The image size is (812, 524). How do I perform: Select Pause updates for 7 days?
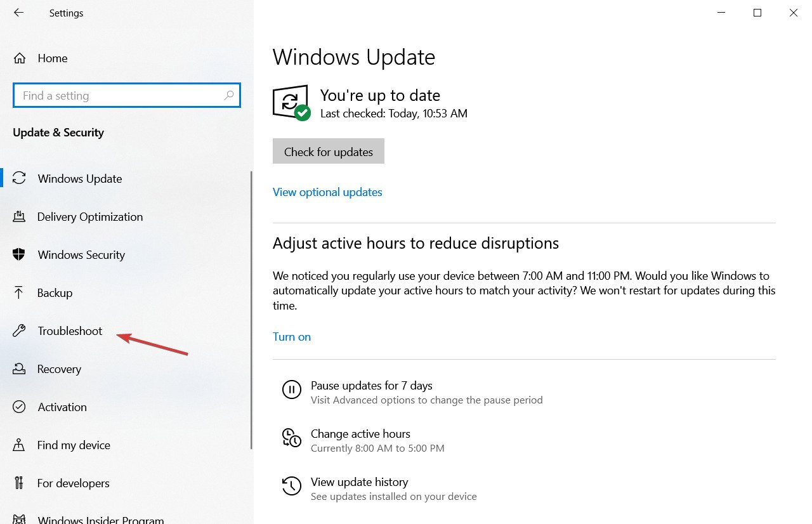[372, 385]
